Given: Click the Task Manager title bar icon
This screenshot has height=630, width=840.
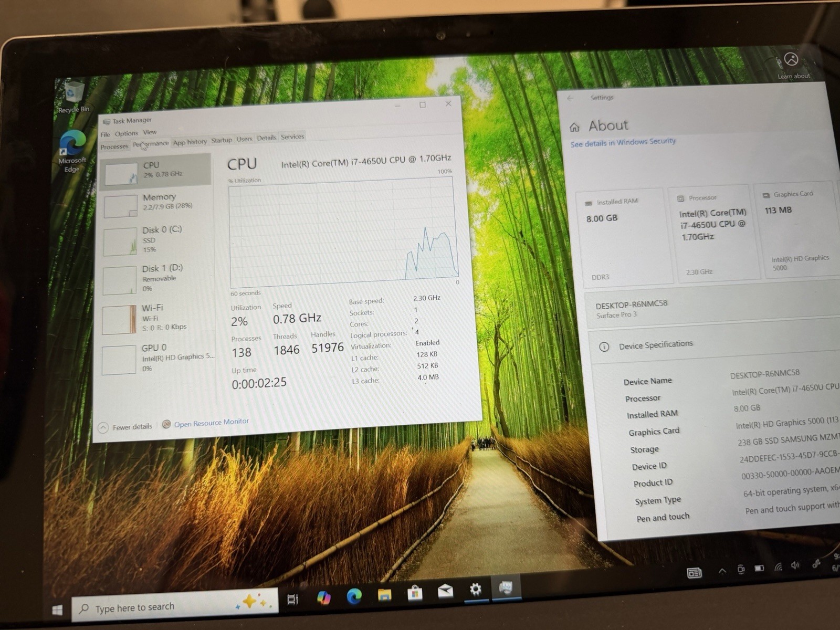Looking at the screenshot, I should (107, 121).
